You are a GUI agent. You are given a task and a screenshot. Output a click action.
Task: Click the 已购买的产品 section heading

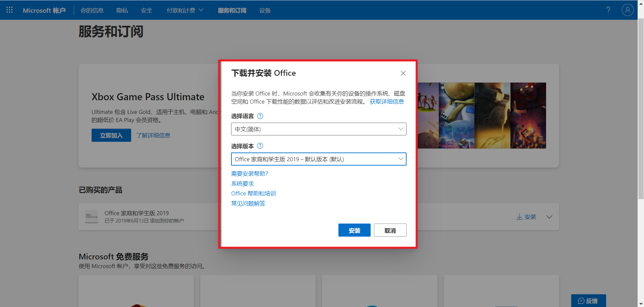pos(100,190)
